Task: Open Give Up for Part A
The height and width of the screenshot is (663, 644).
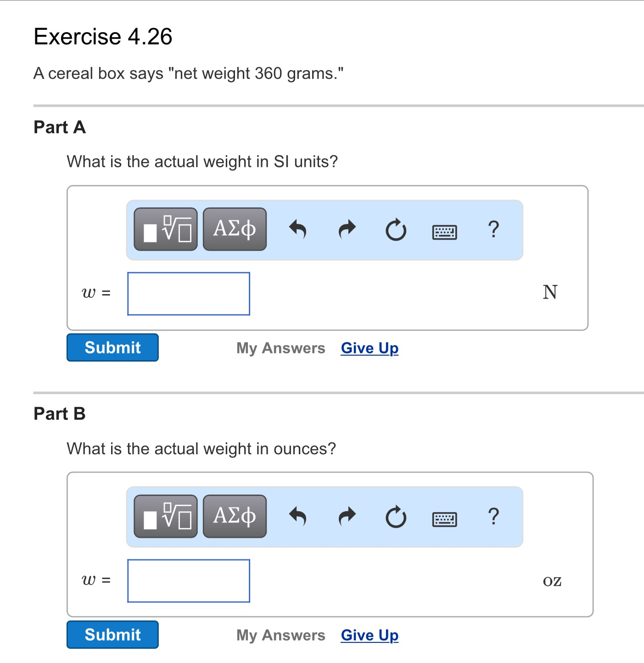Action: 370,348
